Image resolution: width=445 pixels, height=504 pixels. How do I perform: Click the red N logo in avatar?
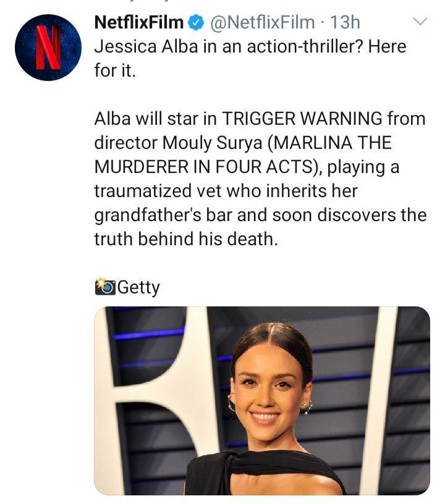tap(48, 48)
